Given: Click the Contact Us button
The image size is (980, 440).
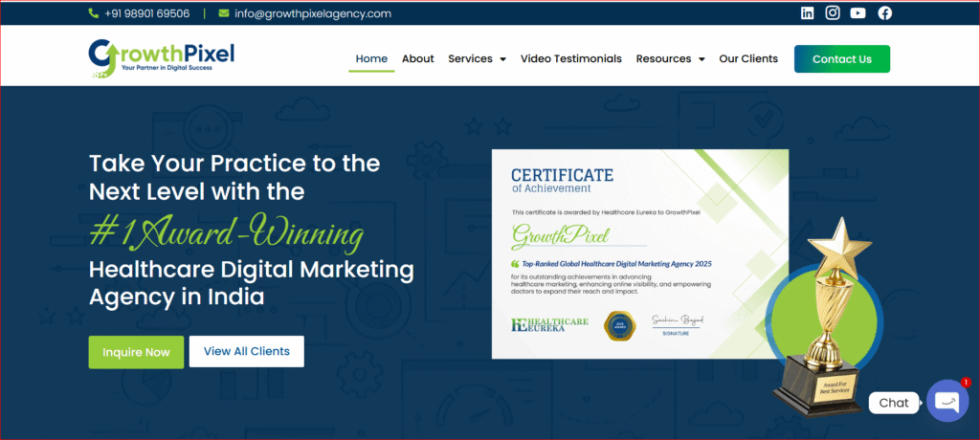Looking at the screenshot, I should coord(842,59).
